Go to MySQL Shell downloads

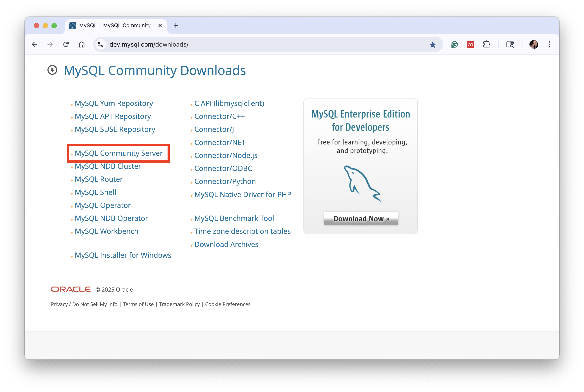coord(95,192)
